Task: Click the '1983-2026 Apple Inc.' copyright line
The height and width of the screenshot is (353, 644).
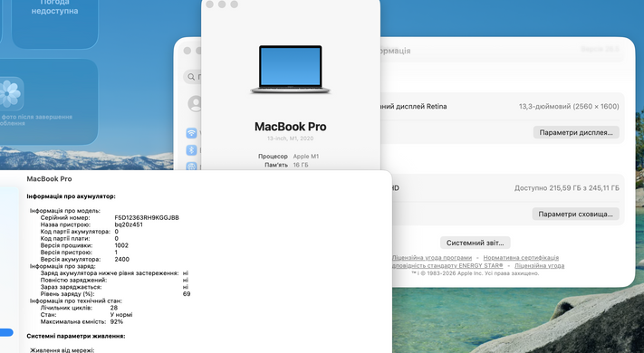Action: click(476, 273)
